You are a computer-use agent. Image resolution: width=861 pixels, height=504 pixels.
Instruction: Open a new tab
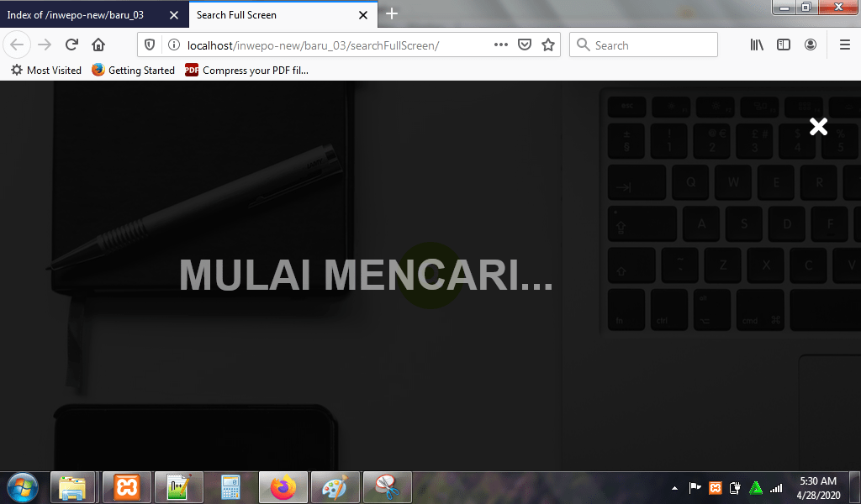(392, 13)
